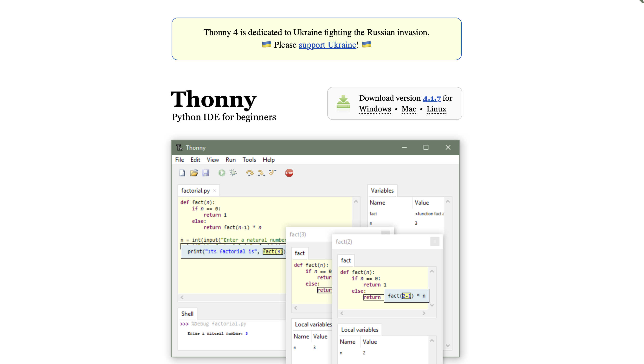Expand the Mac download option

click(408, 109)
